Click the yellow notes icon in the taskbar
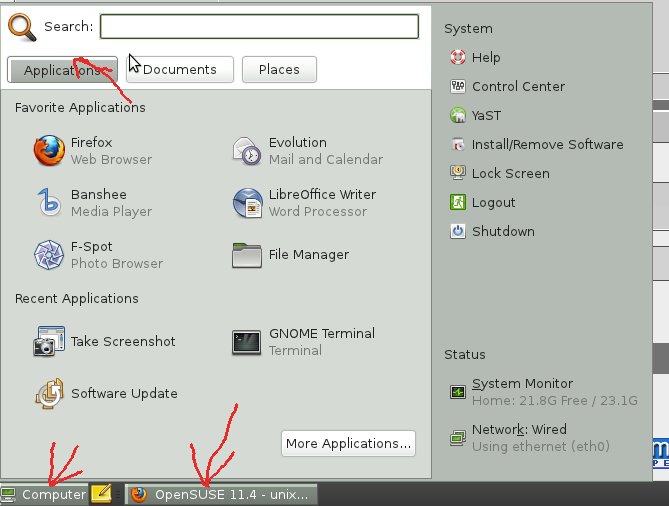 [x=101, y=494]
